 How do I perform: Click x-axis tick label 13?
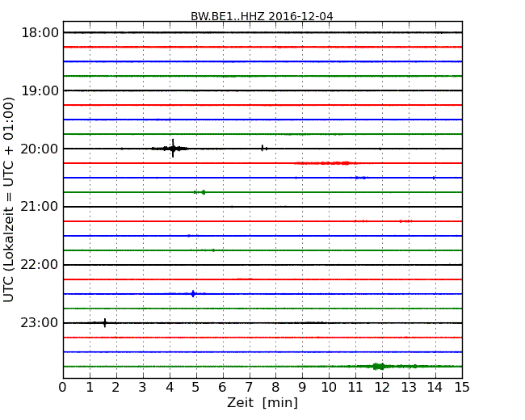pyautogui.click(x=409, y=388)
